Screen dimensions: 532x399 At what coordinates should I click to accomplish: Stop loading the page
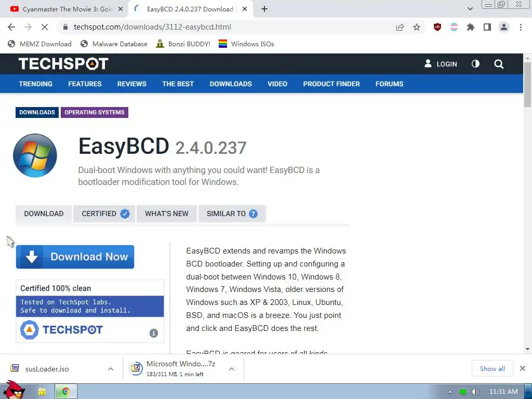click(x=45, y=27)
